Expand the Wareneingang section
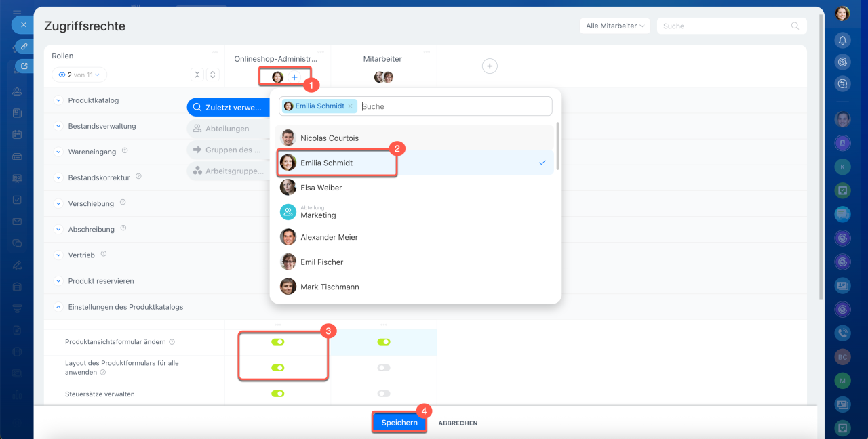 tap(58, 152)
